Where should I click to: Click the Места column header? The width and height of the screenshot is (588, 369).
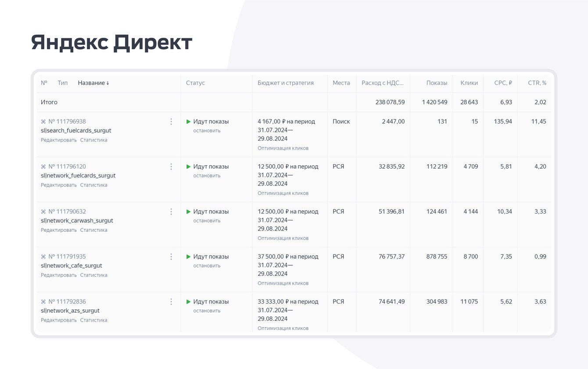[x=341, y=83]
